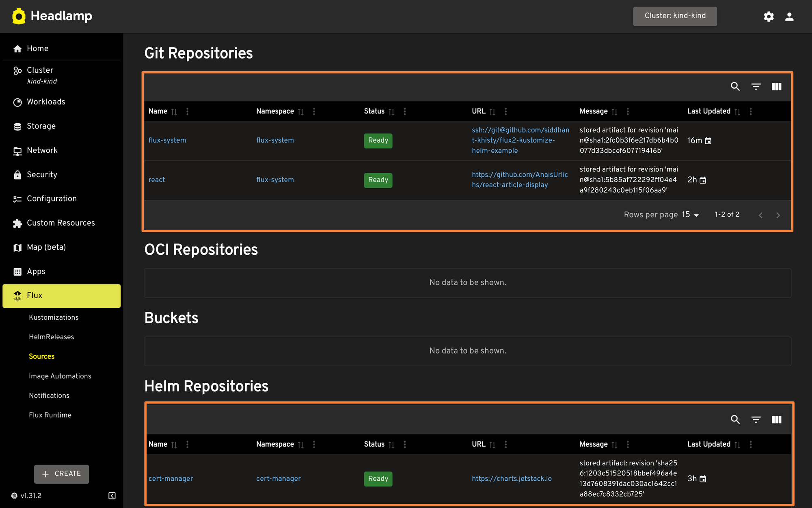Collapse the sidebar with the bottom arrow icon
This screenshot has height=508, width=812.
click(x=112, y=495)
